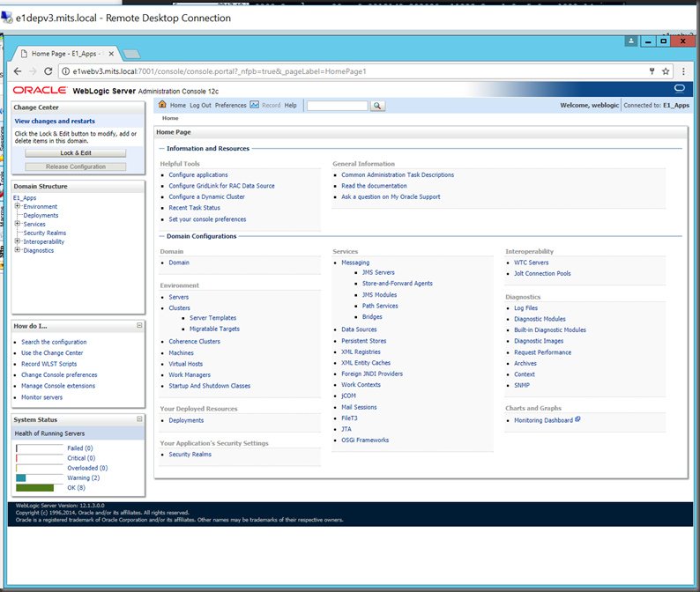Screen dimensions: 700x592
Task: Click the Failed health status bar
Action: pos(40,448)
